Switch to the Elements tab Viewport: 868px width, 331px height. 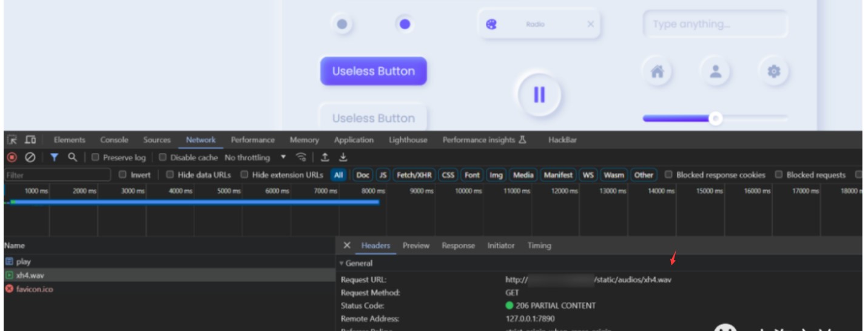pyautogui.click(x=69, y=140)
